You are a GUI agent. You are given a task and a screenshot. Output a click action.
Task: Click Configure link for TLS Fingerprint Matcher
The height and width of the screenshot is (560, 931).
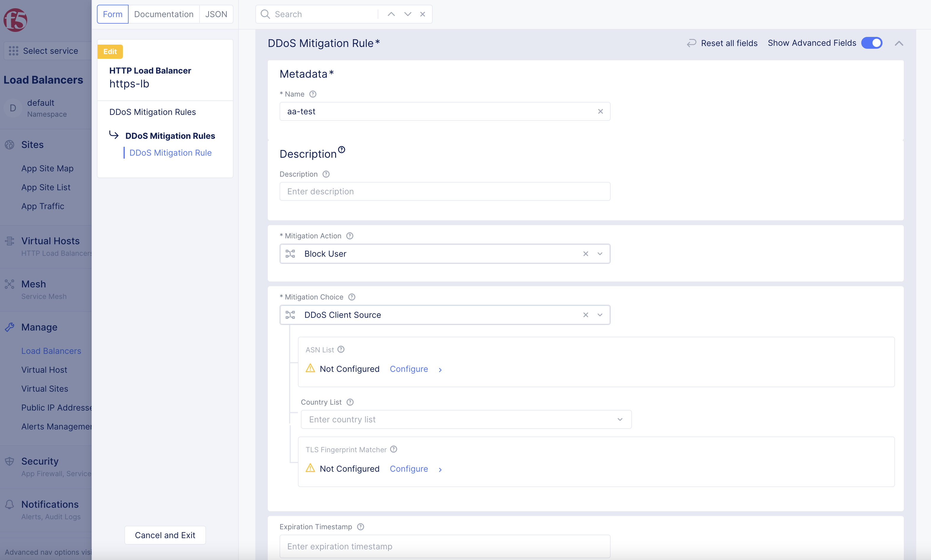click(408, 469)
